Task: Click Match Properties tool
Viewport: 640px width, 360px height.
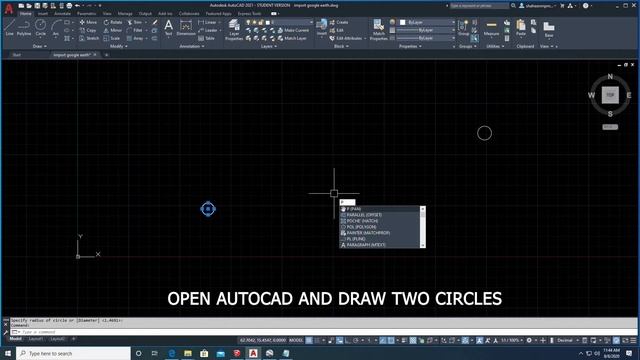Action: pyautogui.click(x=378, y=30)
